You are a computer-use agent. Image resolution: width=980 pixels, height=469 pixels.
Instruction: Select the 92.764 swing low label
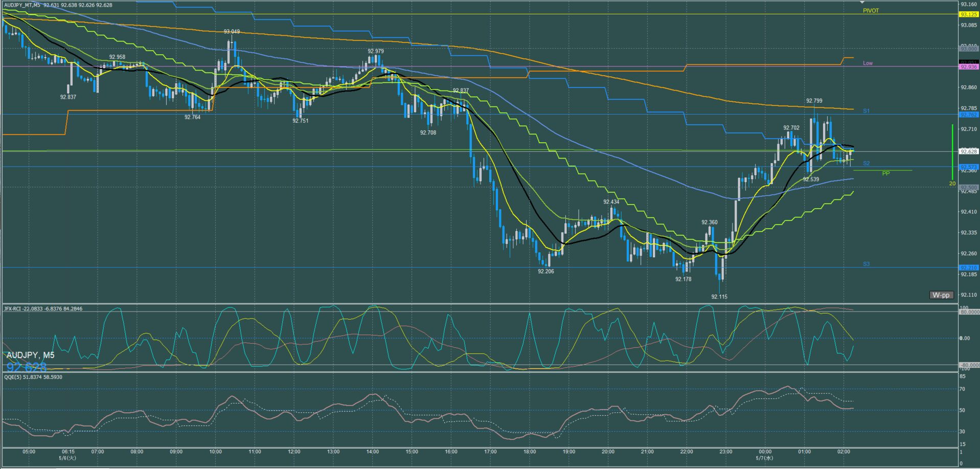click(x=193, y=117)
